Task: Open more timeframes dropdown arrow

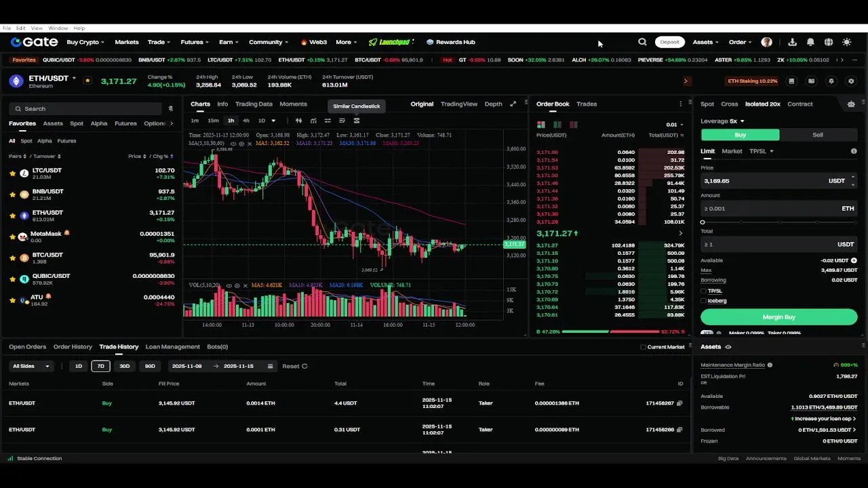Action: [x=273, y=121]
